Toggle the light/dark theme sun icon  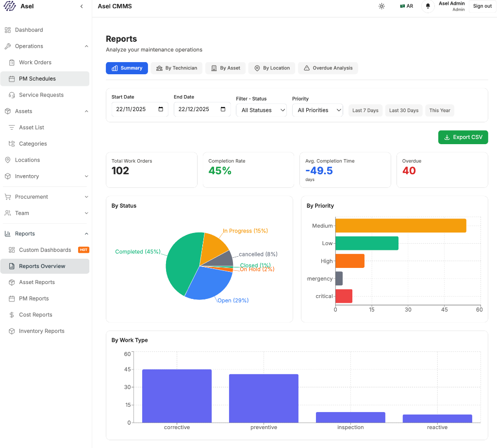[x=381, y=6]
